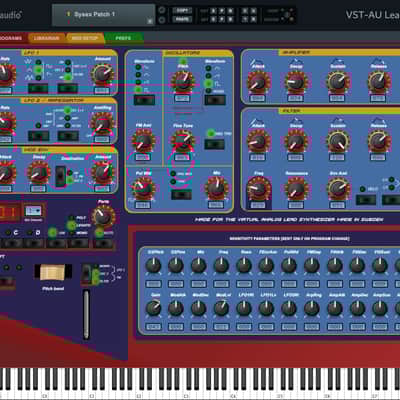The image size is (400, 400).
Task: Select the LEGATO voice mode LED
Action: pyautogui.click(x=71, y=225)
